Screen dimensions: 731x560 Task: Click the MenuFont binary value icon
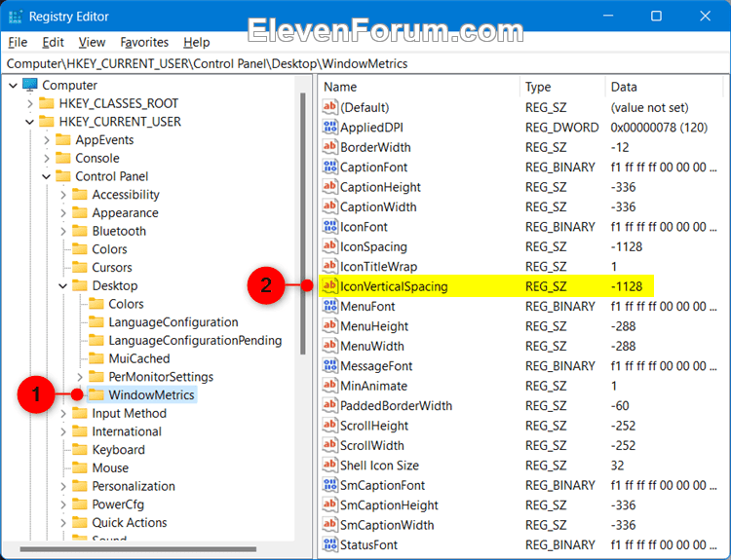(329, 306)
